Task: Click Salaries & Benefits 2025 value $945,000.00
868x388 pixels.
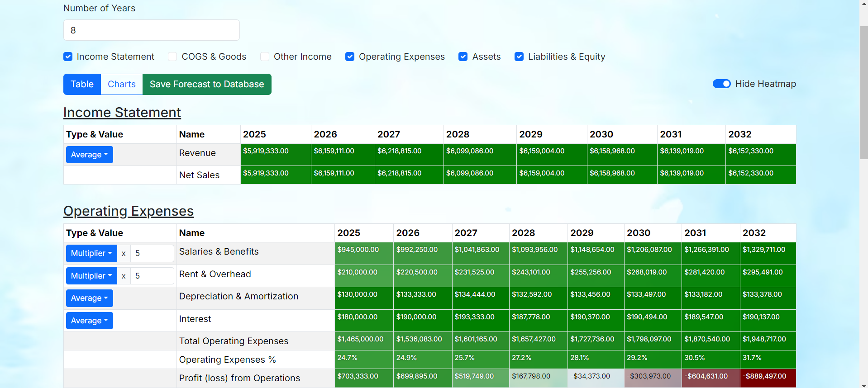Action: pyautogui.click(x=364, y=253)
